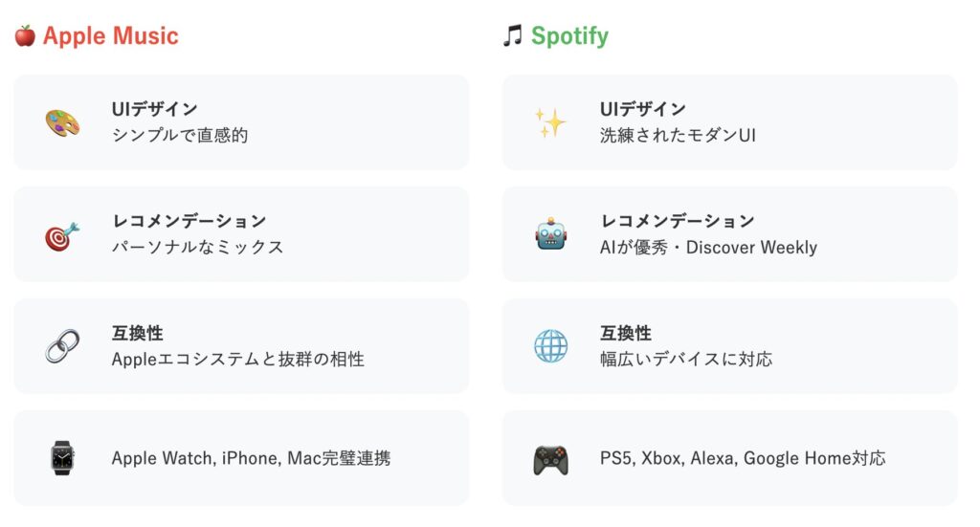Click the game controller icon
This screenshot has width=980, height=527.
[550, 459]
